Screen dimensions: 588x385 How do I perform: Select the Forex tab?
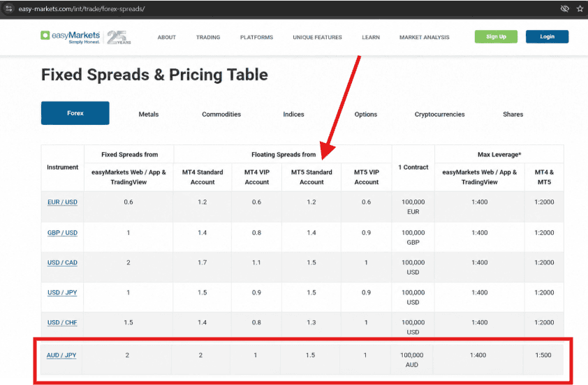75,113
